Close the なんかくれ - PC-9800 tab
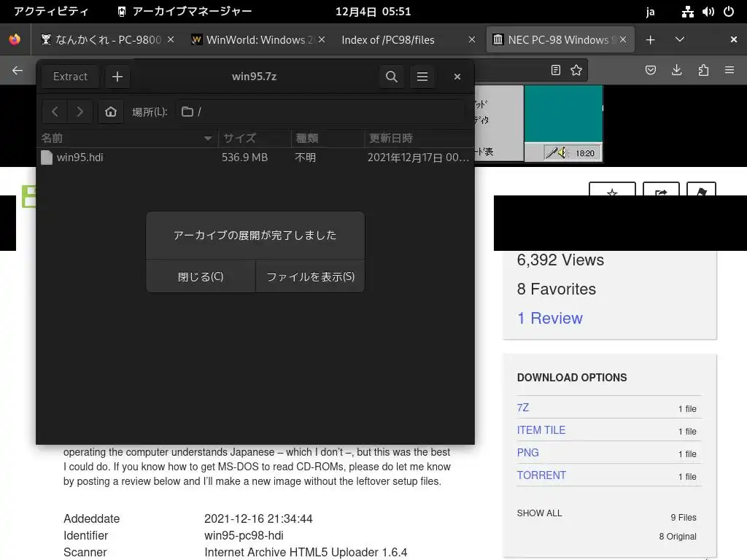Image resolution: width=747 pixels, height=560 pixels. pyautogui.click(x=171, y=39)
